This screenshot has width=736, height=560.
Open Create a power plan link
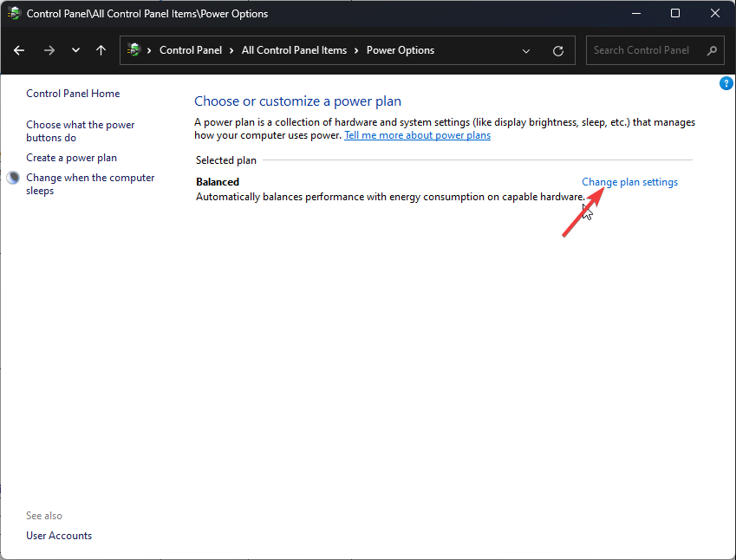pos(71,158)
